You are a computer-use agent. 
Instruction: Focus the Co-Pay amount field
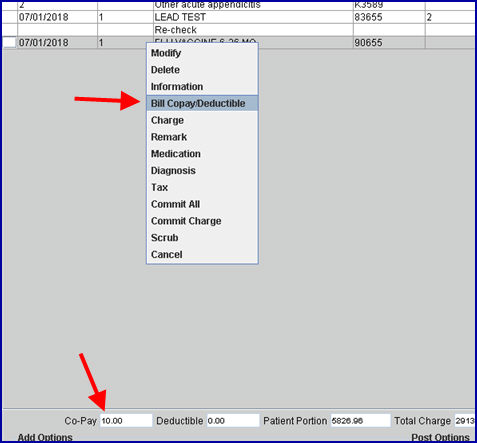pyautogui.click(x=126, y=421)
